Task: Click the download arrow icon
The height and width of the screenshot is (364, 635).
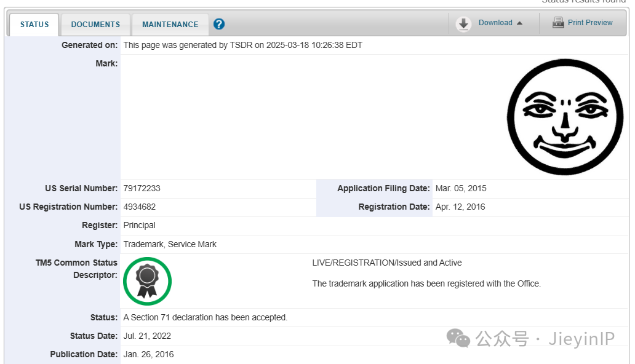Action: point(463,24)
